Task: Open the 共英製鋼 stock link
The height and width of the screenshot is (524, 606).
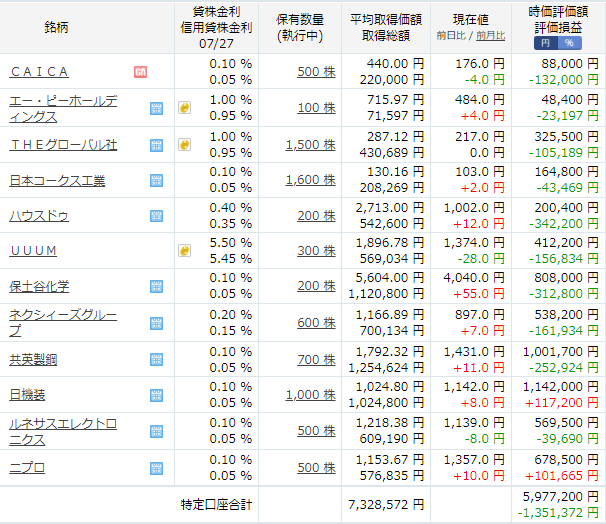Action: tap(33, 360)
